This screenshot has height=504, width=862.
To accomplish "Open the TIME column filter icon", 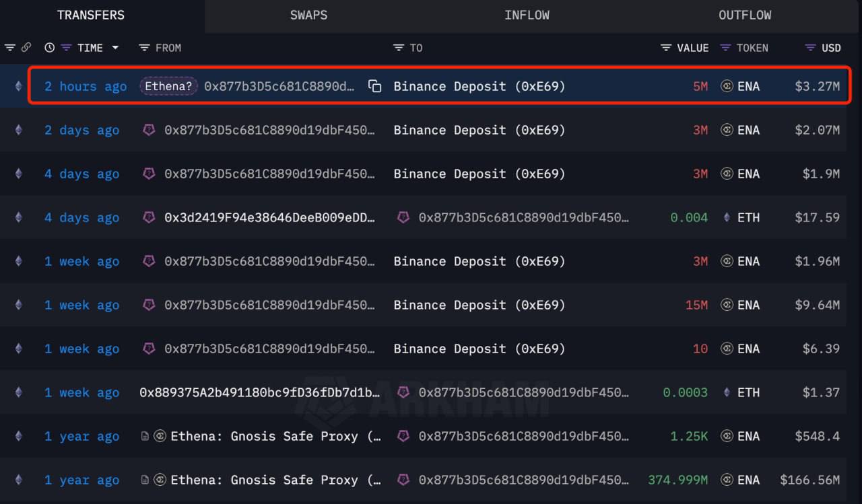I will (66, 48).
